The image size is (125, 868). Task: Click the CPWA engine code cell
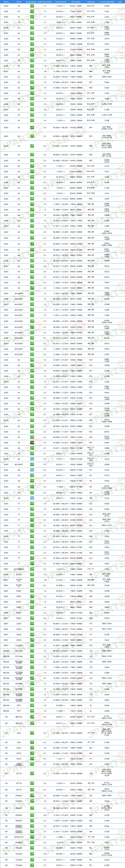107,6
